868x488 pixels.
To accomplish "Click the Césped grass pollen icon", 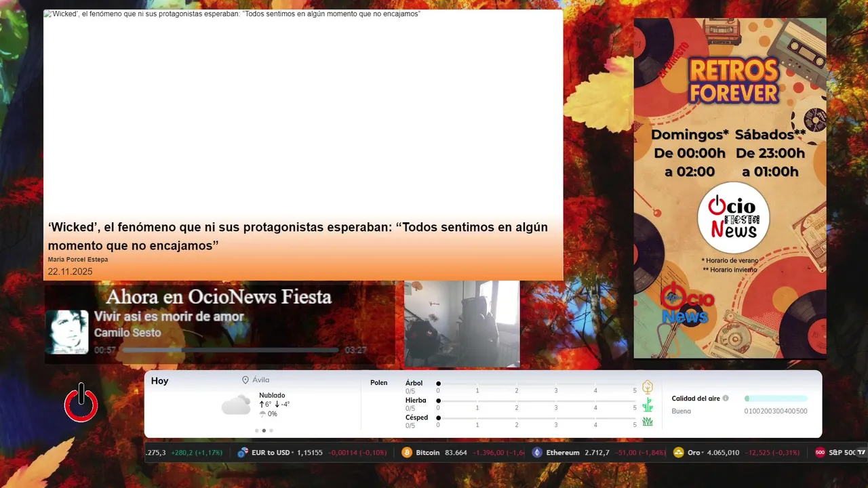I will [648, 422].
